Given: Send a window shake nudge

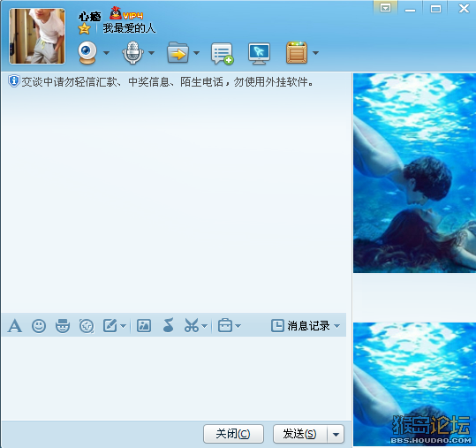Looking at the screenshot, I should [87, 326].
